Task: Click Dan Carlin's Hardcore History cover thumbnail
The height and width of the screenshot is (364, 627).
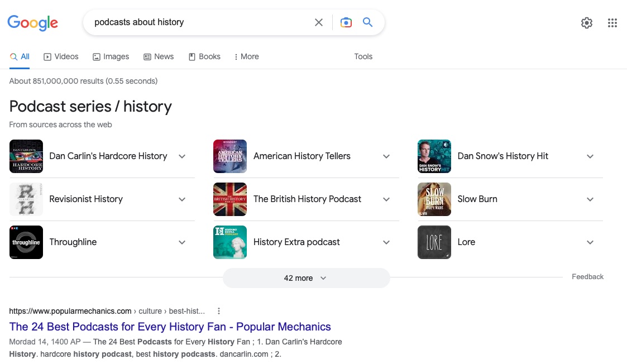Action: (x=26, y=156)
